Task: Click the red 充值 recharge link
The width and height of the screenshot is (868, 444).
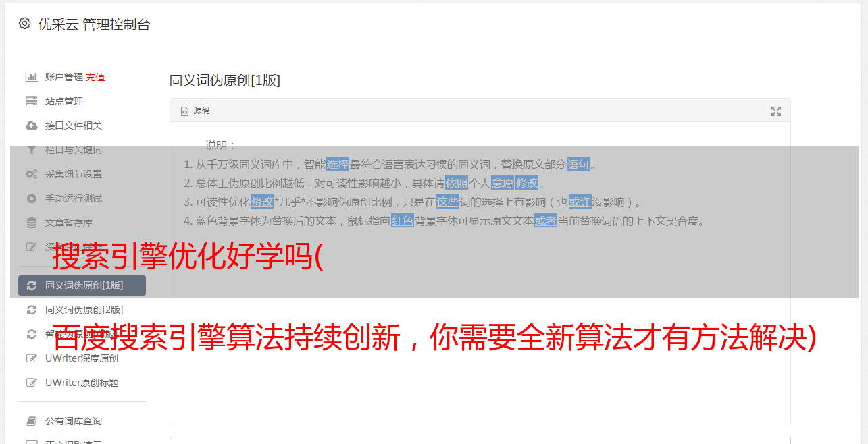Action: [x=95, y=77]
